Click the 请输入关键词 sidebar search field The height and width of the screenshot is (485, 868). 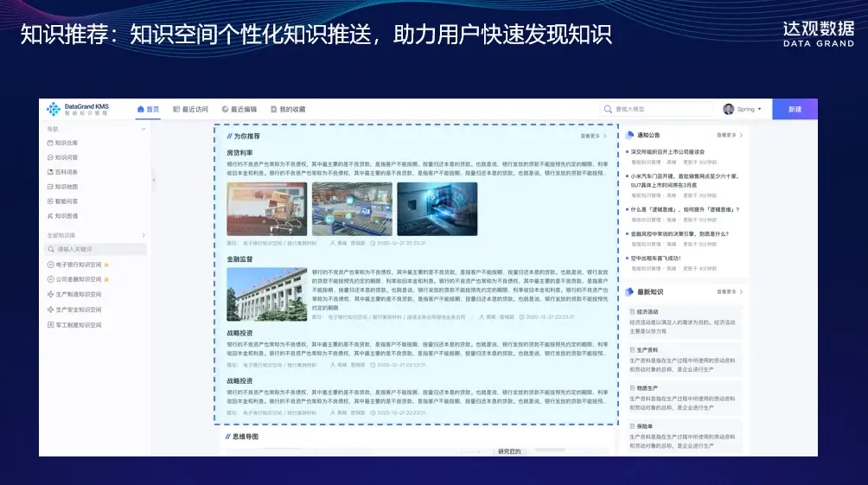pyautogui.click(x=95, y=249)
